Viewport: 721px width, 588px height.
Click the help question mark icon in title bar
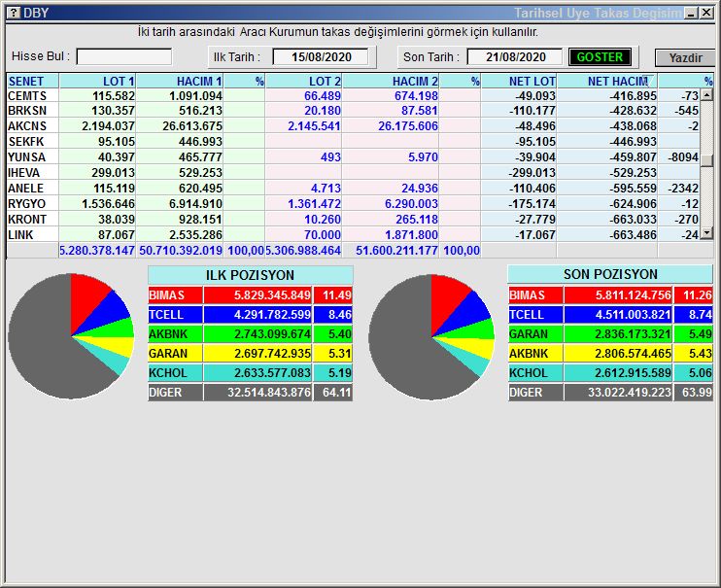14,12
